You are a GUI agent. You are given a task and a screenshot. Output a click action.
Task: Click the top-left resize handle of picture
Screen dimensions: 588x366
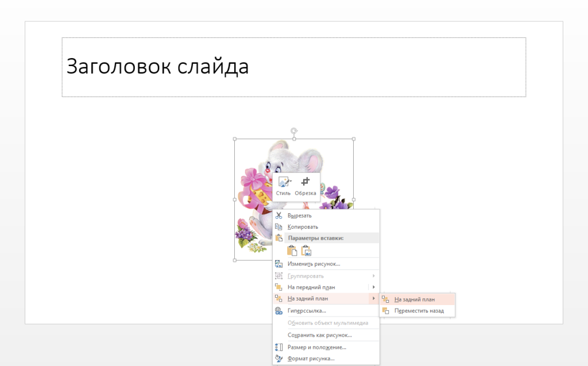(x=235, y=139)
